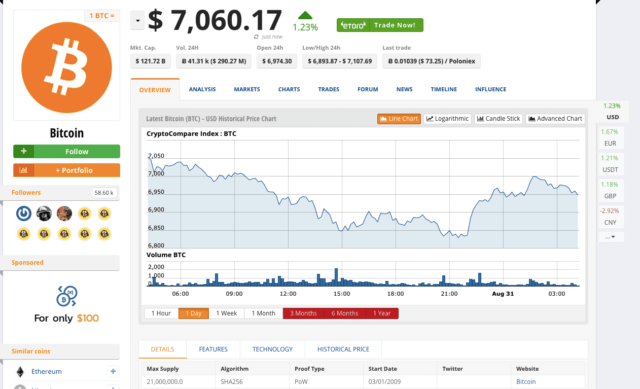Click the 1.23% price change indicator

305,22
